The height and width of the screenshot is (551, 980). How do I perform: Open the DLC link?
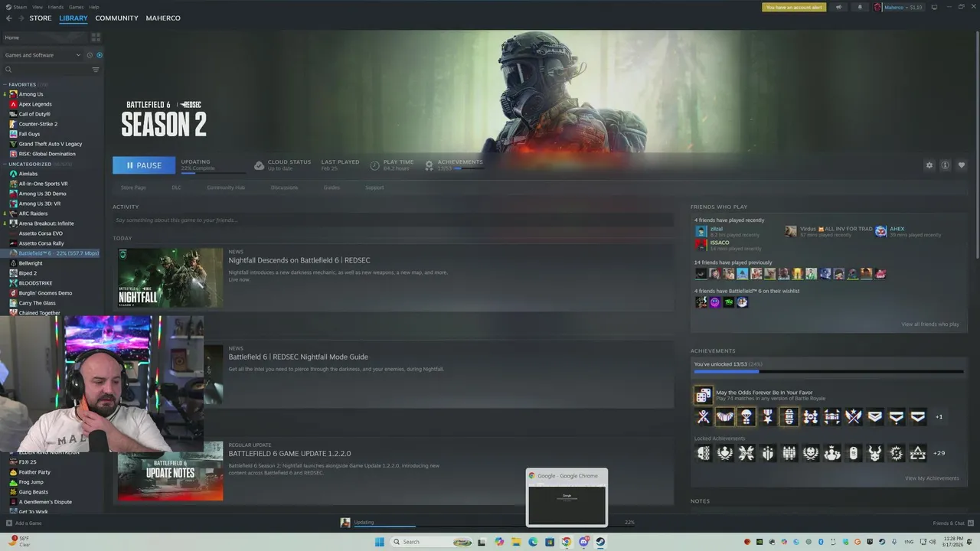[176, 187]
